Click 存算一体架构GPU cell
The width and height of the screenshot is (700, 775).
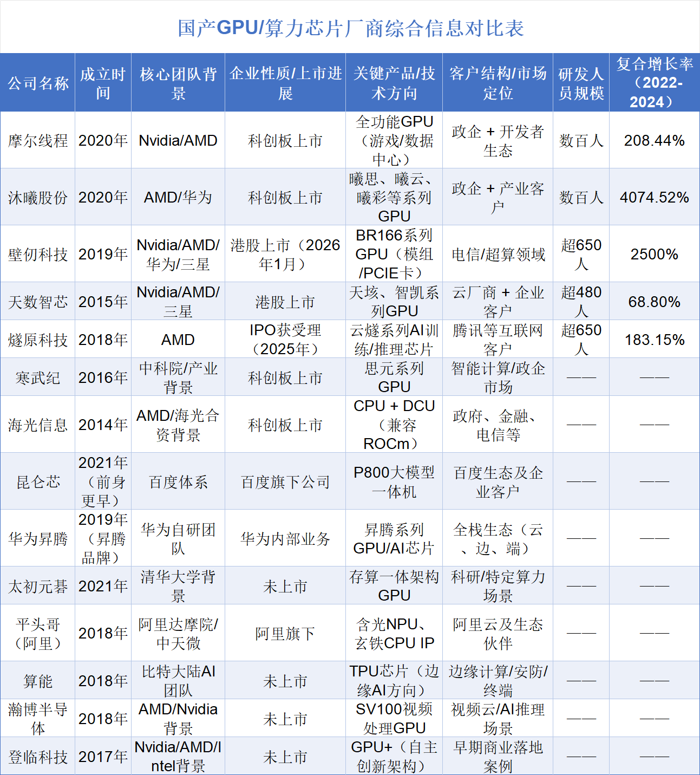(394, 585)
